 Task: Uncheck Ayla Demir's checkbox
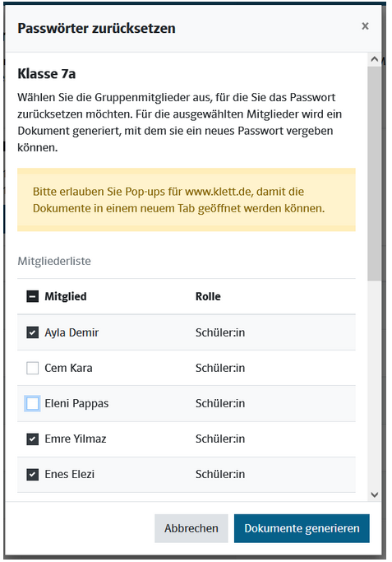point(33,332)
